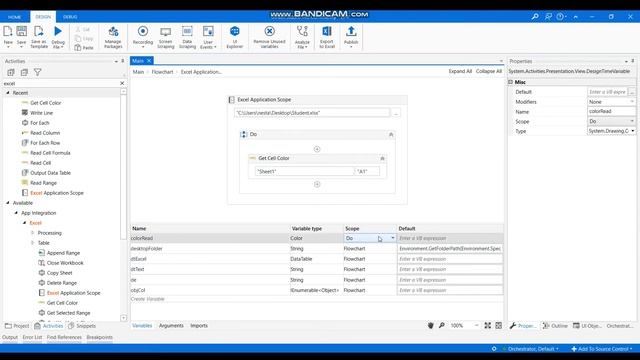Click the filter funnel in Activities panel

pyautogui.click(x=38, y=72)
